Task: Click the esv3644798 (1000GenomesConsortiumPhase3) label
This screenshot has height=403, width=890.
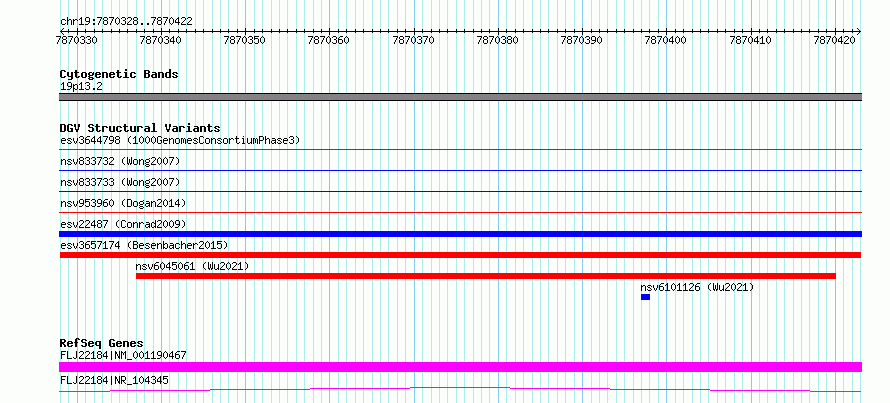Action: point(180,140)
